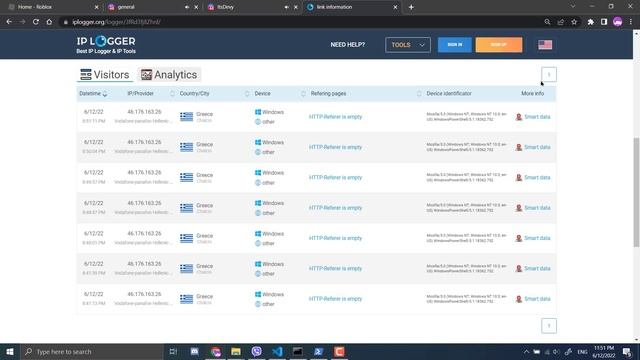The height and width of the screenshot is (360, 640).
Task: Sort by the Country/City column arrow
Action: (247, 94)
